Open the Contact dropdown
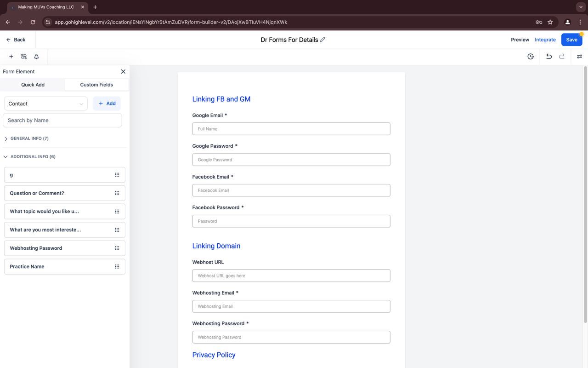Image resolution: width=588 pixels, height=368 pixels. pyautogui.click(x=46, y=103)
